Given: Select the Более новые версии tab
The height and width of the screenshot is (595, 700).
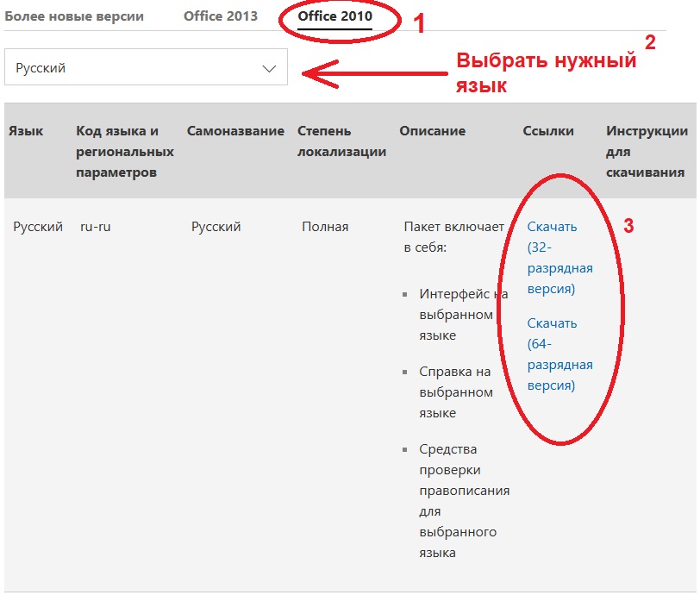Looking at the screenshot, I should click(x=74, y=16).
